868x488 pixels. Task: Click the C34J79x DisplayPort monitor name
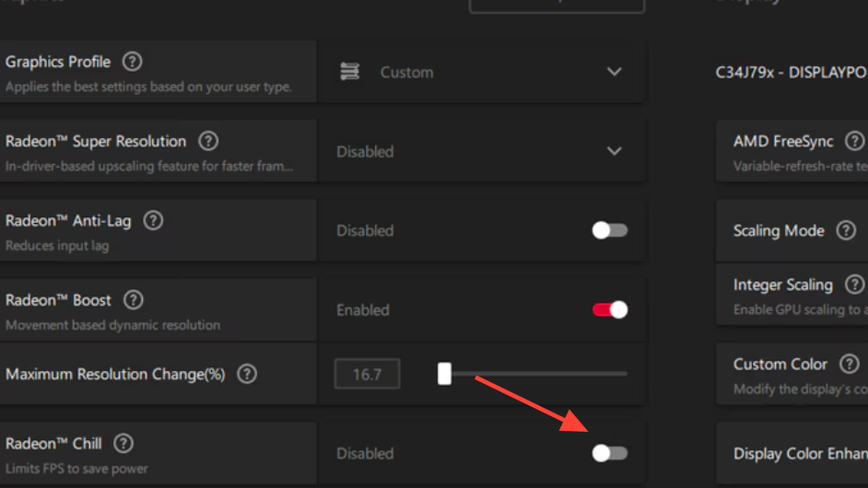792,72
